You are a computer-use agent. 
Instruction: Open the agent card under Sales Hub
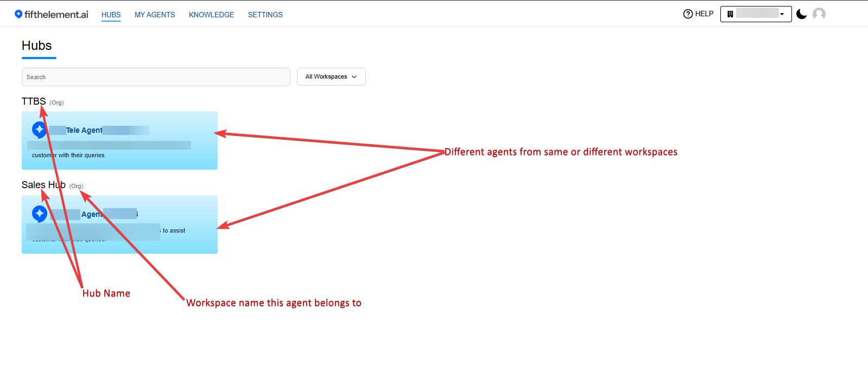click(x=119, y=224)
